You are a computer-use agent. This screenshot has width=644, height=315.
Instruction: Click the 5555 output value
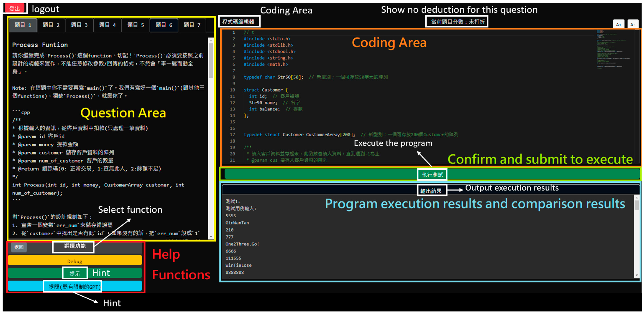pyautogui.click(x=231, y=216)
